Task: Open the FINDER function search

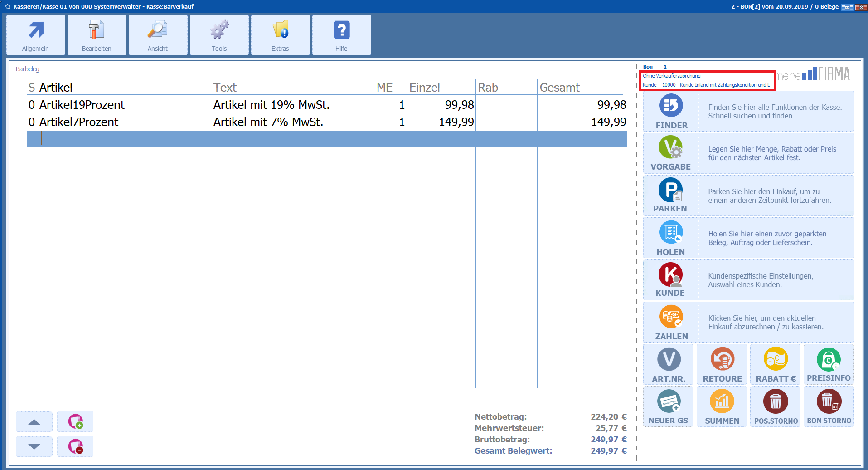Action: click(671, 111)
